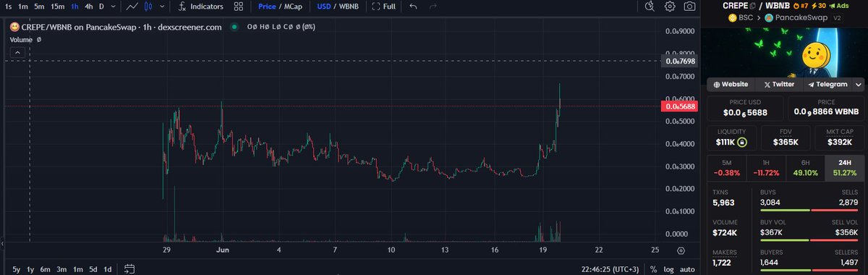The width and height of the screenshot is (868, 275).
Task: Select the D daily timeframe
Action: [x=101, y=7]
